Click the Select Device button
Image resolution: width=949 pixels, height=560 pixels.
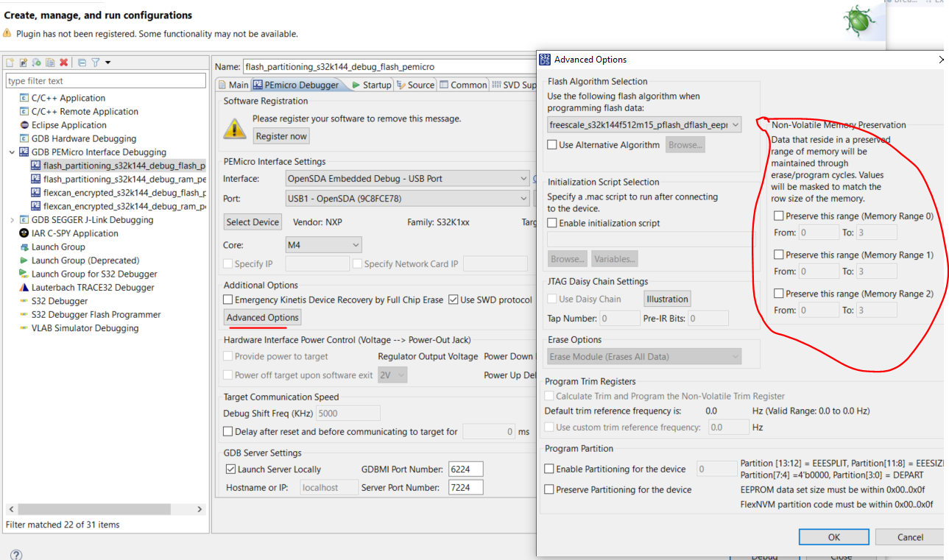[x=253, y=221]
